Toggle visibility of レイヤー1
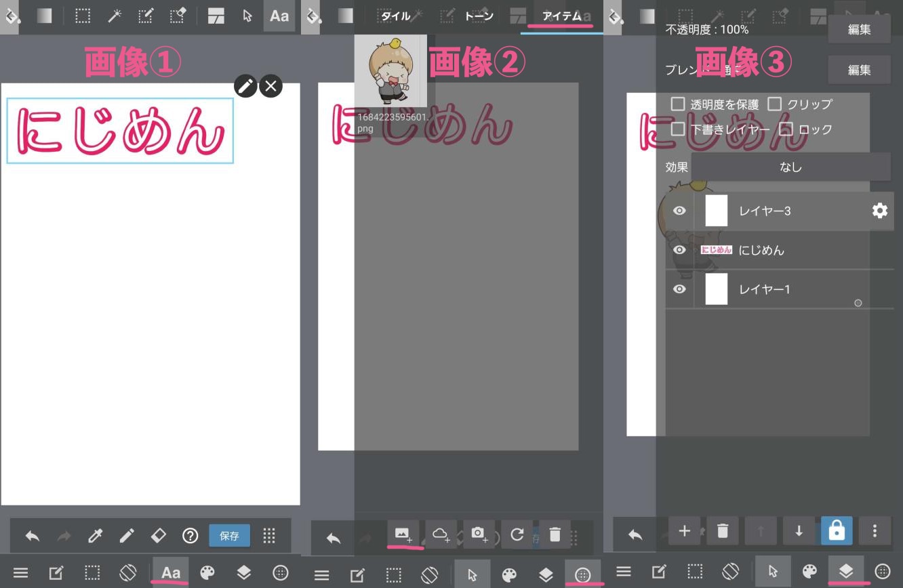Image resolution: width=903 pixels, height=588 pixels. [679, 289]
